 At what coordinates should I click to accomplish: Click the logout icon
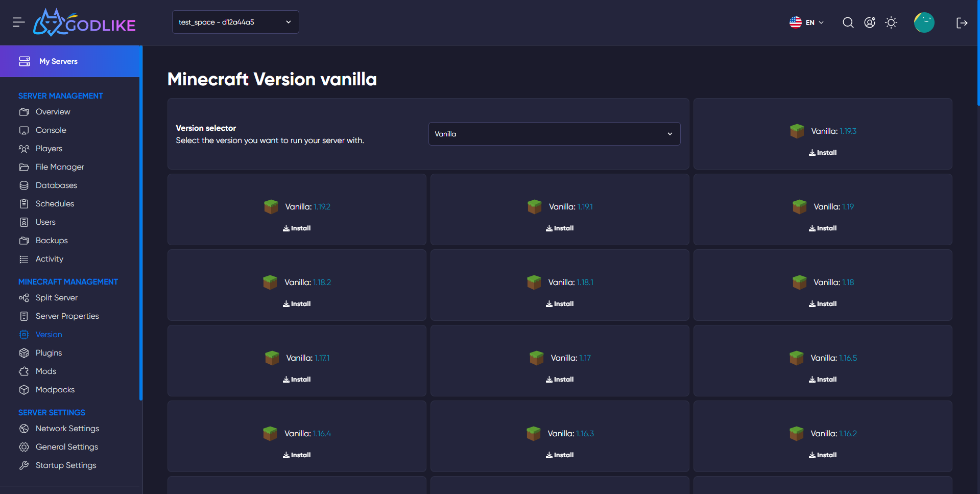962,22
